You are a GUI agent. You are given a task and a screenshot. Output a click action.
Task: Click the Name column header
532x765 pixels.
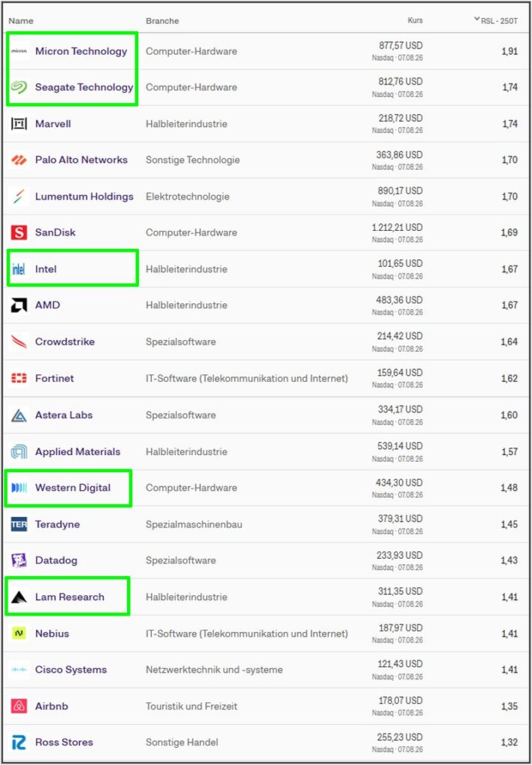pyautogui.click(x=21, y=21)
